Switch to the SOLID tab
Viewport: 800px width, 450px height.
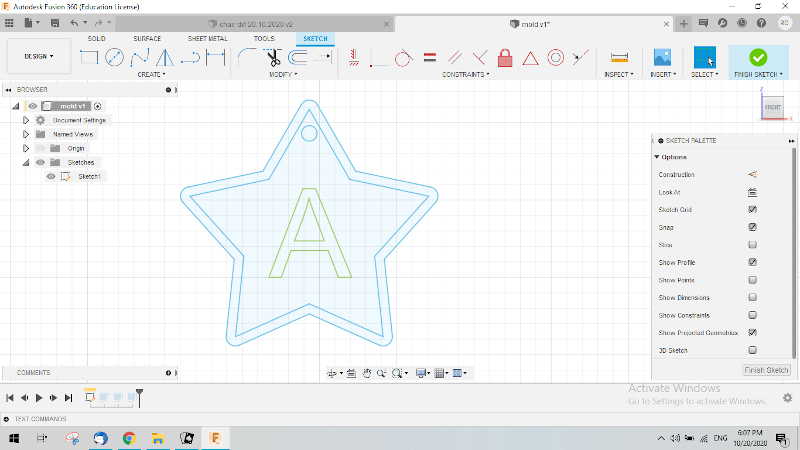(x=96, y=39)
